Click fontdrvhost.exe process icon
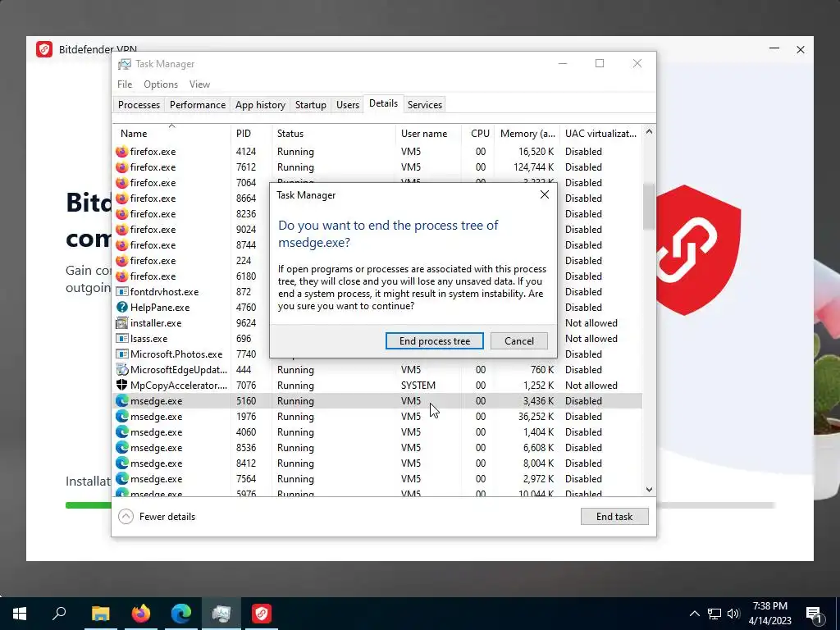Screen dimensions: 840x630 pyautogui.click(x=122, y=292)
